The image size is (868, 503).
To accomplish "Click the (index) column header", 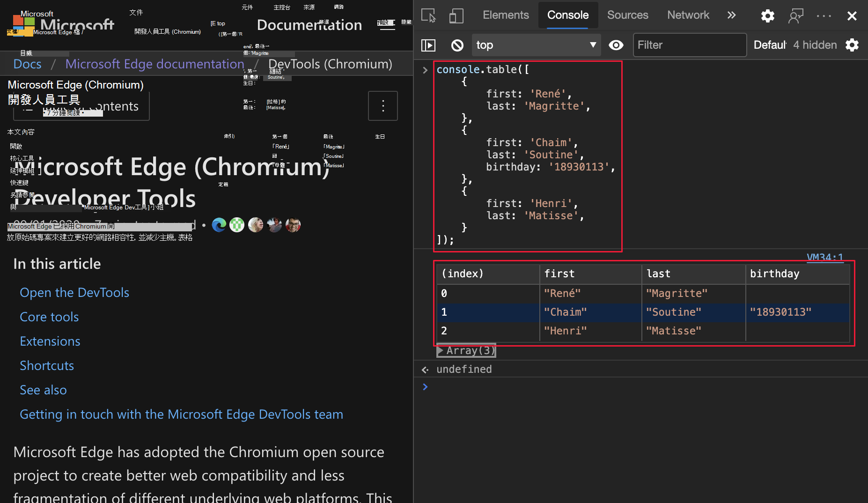I will point(488,274).
